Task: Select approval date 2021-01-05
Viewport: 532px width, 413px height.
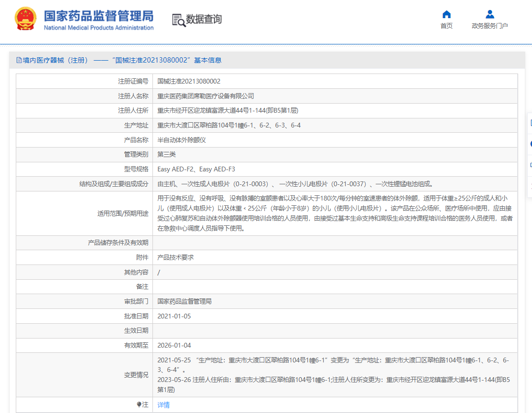Action: (x=174, y=316)
